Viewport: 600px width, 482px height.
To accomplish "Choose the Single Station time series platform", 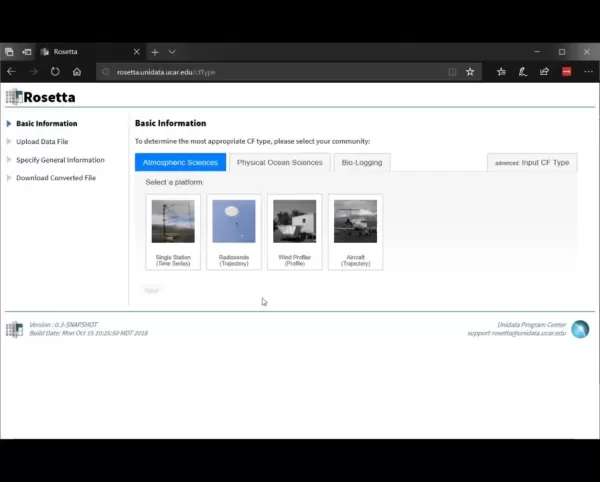I will (173, 232).
